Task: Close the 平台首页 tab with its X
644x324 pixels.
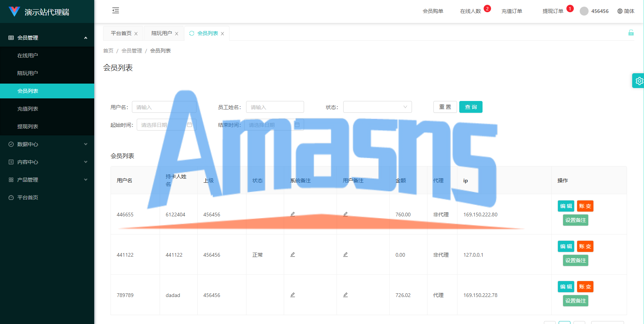Action: click(136, 34)
